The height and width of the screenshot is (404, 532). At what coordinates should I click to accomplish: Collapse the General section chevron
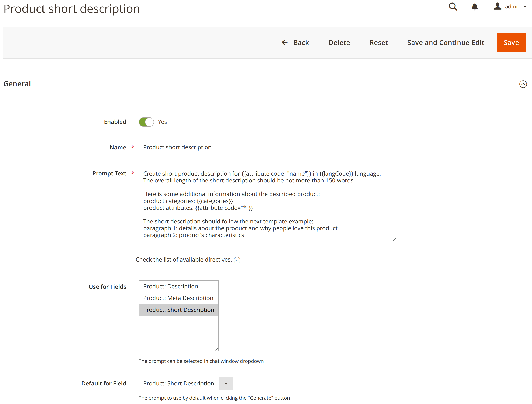(x=523, y=84)
